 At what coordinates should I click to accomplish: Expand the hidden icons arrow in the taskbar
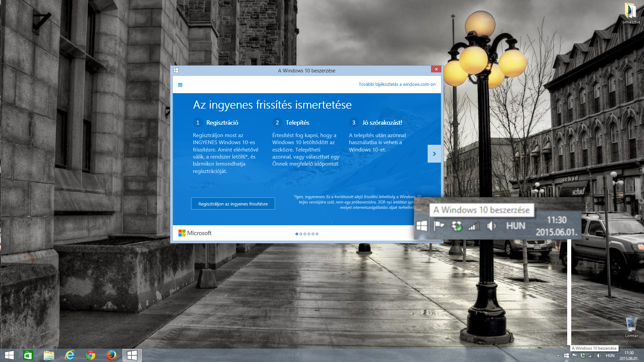(x=558, y=356)
